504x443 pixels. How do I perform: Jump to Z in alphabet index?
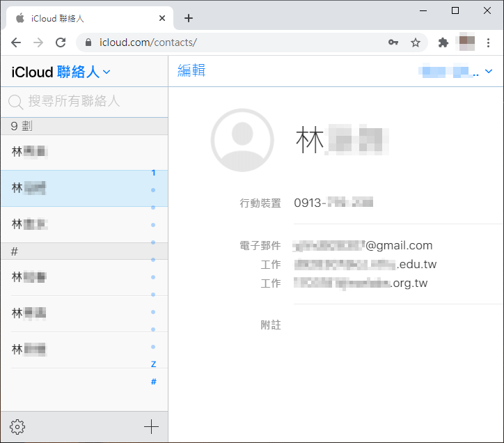[153, 364]
